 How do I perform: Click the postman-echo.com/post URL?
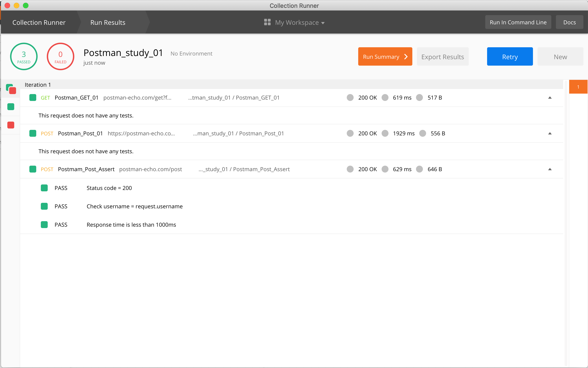[x=150, y=169]
